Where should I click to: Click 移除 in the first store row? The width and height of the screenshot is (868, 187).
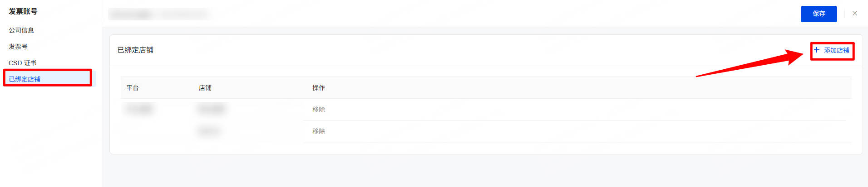point(319,110)
